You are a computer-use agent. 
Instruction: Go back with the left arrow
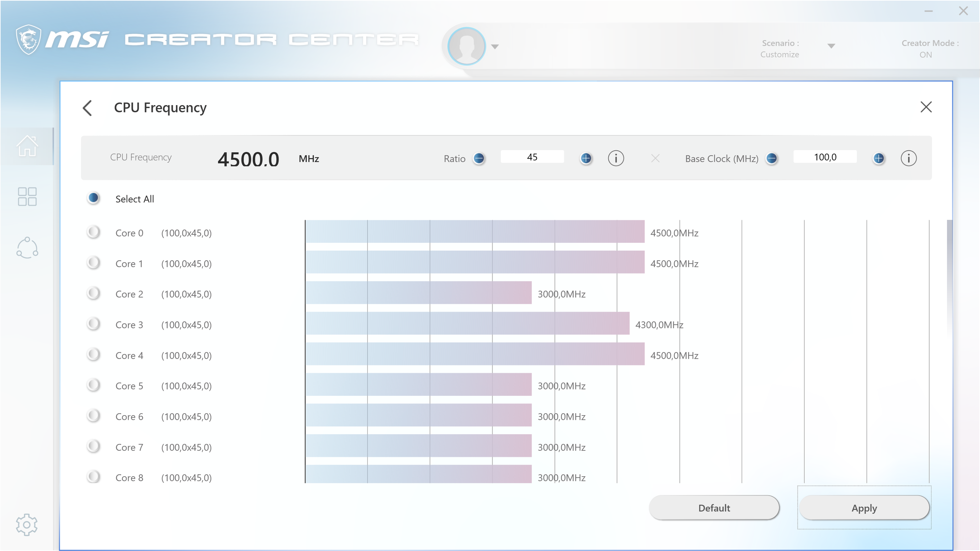point(88,108)
